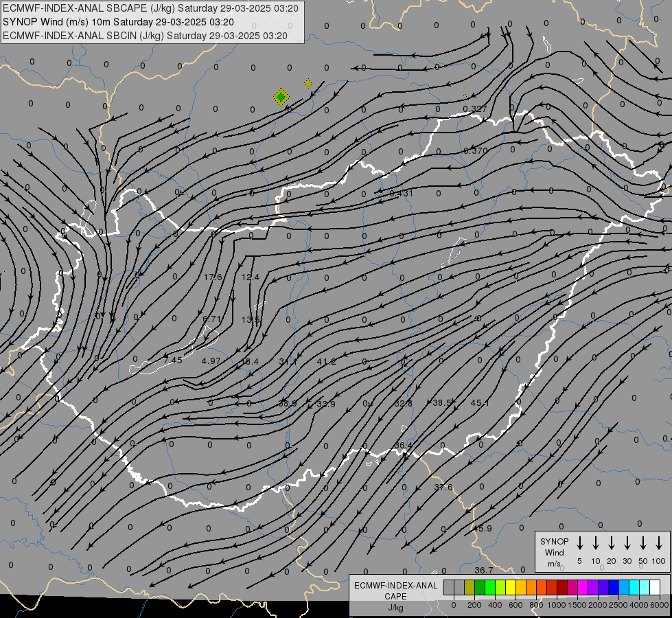Select the olive swatch in CAPE legend
The image size is (672, 618).
[x=470, y=587]
